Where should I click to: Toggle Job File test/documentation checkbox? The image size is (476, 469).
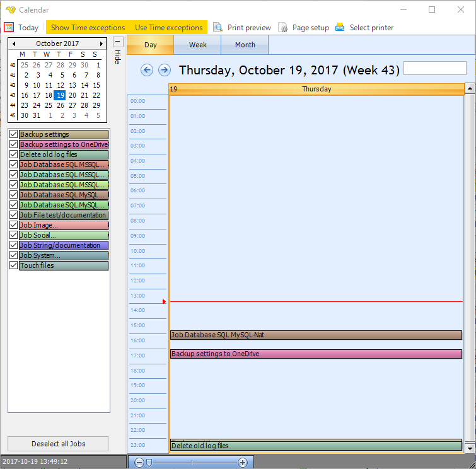click(x=13, y=215)
